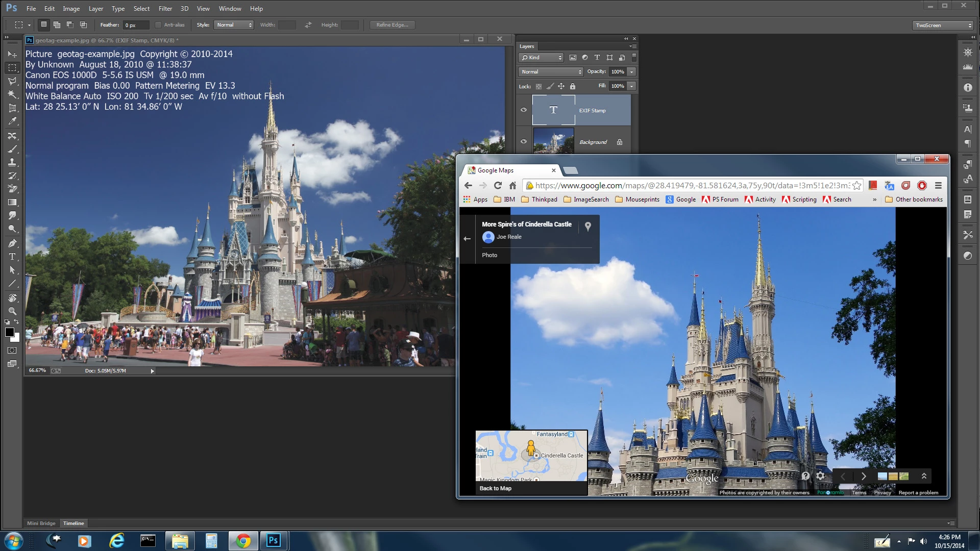Select the Zoom tool in toolbar

coord(12,311)
